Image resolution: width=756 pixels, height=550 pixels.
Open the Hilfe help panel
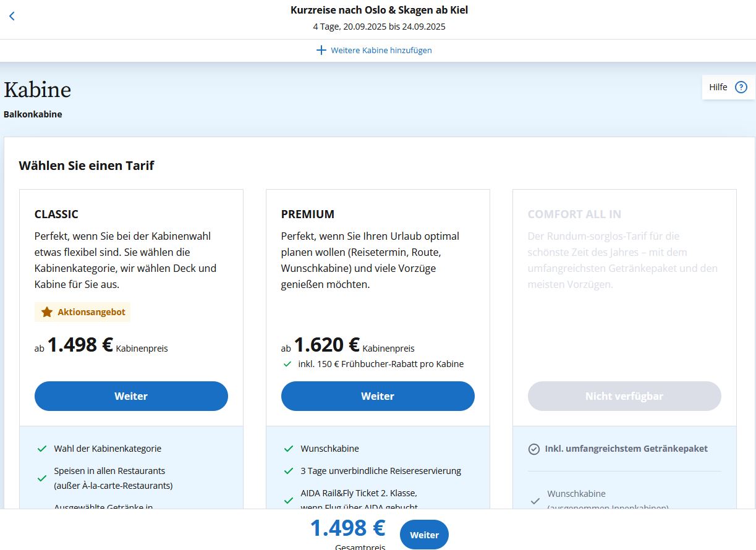tap(718, 87)
